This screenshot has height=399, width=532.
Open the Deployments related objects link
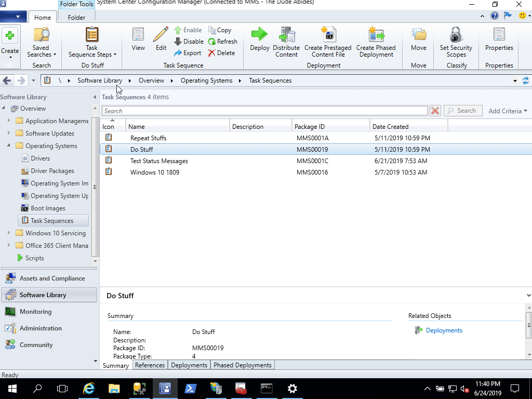pos(444,330)
